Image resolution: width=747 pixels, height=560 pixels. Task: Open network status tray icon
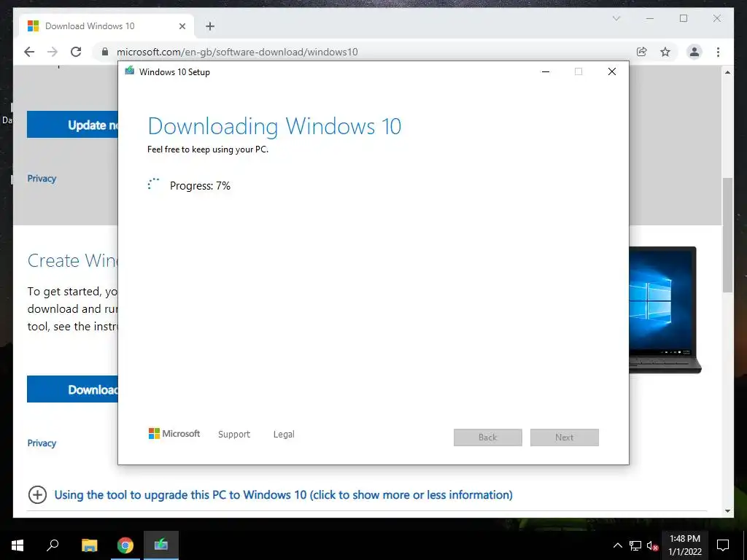(635, 545)
